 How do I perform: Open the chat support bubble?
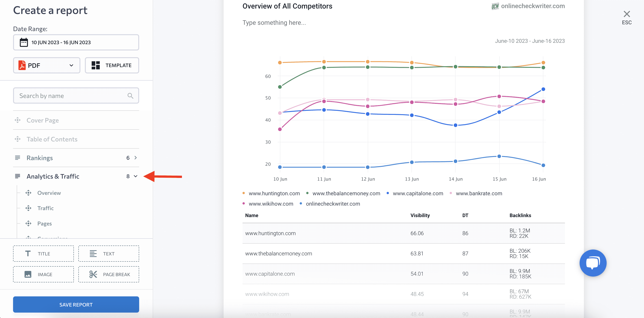point(593,263)
